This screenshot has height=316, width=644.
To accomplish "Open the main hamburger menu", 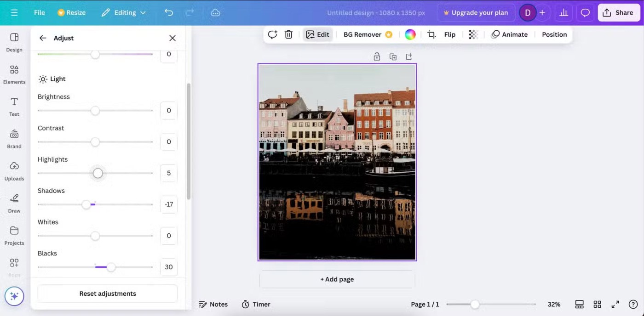I will pos(14,12).
